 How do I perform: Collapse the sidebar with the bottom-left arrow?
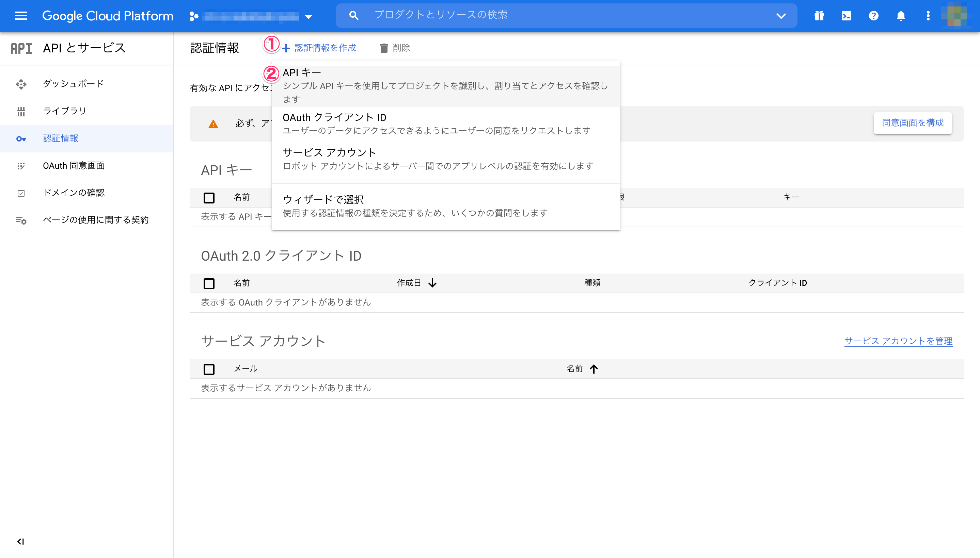(21, 541)
